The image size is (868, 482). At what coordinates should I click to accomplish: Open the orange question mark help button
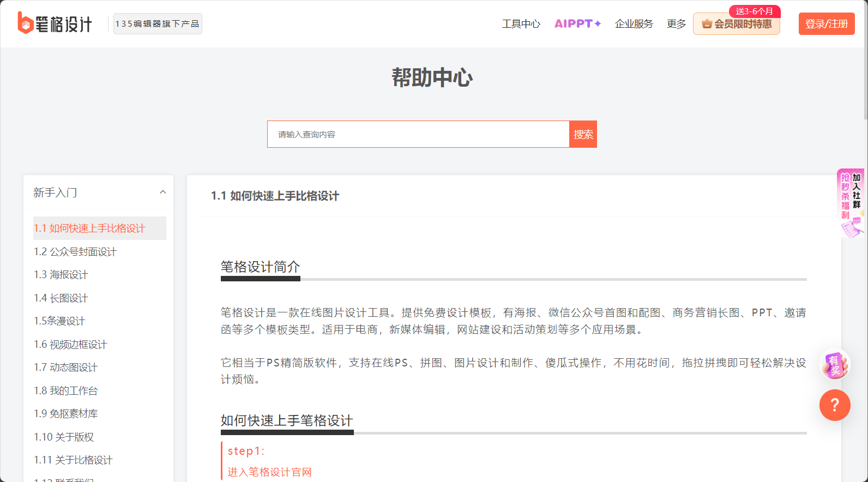[835, 405]
